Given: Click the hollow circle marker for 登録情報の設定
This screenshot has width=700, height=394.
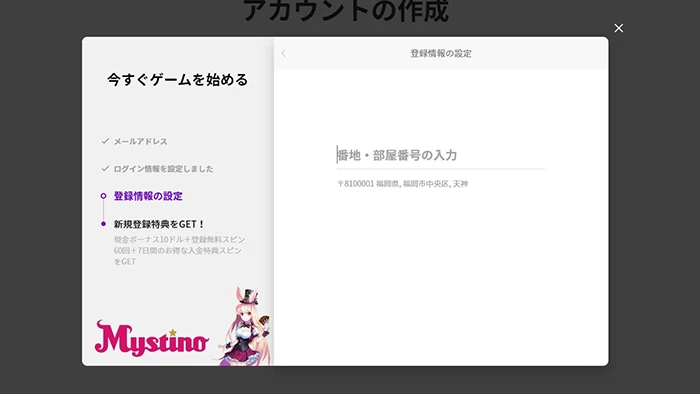Looking at the screenshot, I should click(x=103, y=196).
